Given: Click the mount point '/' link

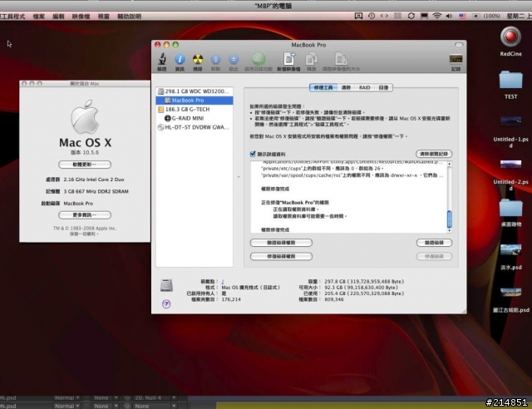Looking at the screenshot, I should [223, 281].
